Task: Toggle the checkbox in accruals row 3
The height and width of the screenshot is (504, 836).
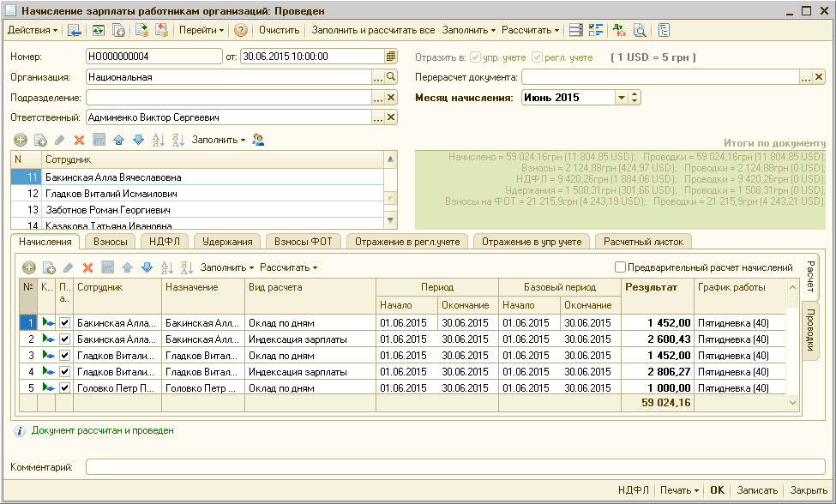Action: coord(64,356)
